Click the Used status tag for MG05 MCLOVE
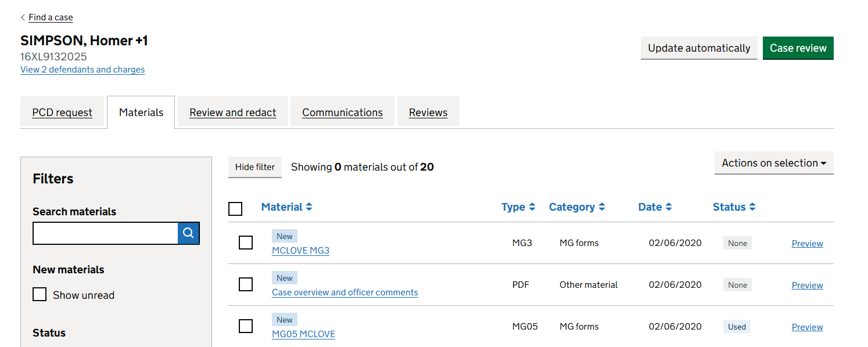Viewport: 868px width, 347px height. pos(737,327)
